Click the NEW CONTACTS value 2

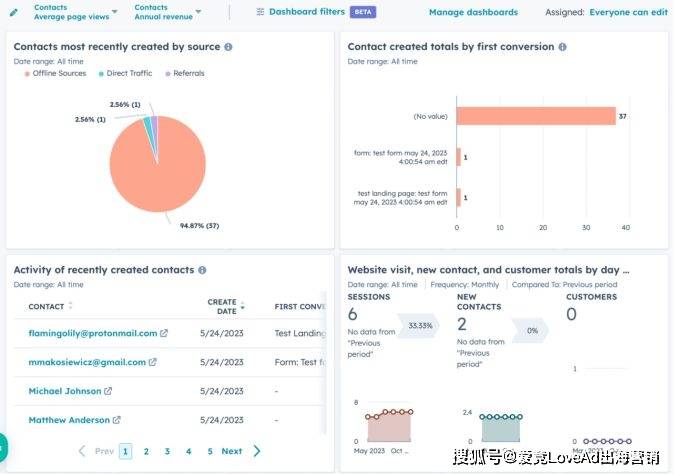coord(462,324)
